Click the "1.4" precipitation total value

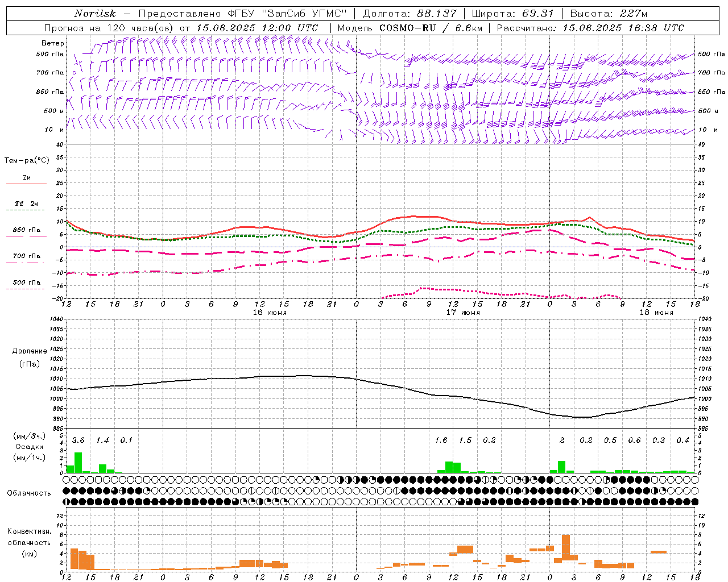coord(102,440)
